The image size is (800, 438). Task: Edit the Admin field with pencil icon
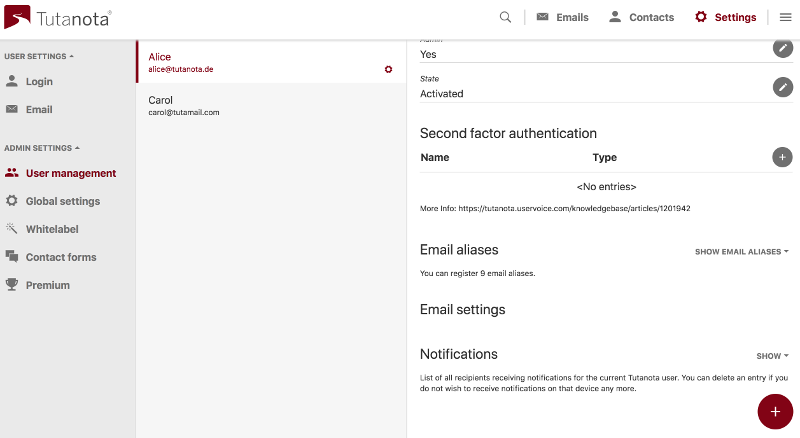(783, 48)
